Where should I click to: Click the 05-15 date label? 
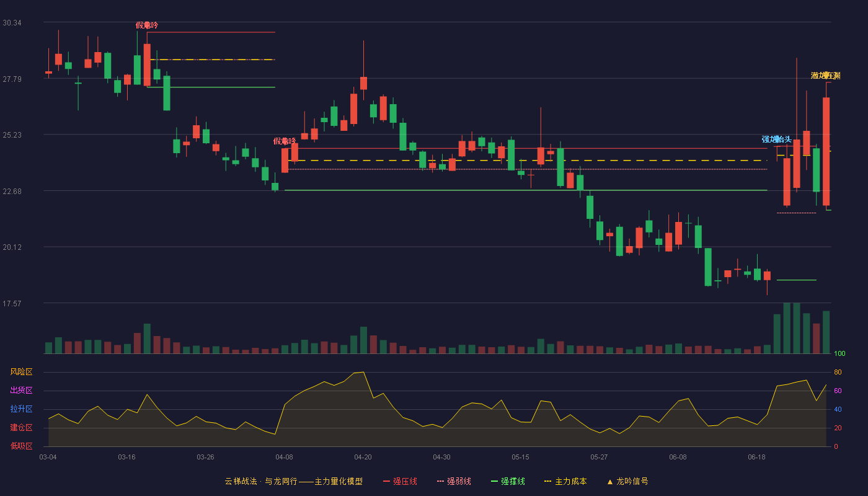[520, 457]
